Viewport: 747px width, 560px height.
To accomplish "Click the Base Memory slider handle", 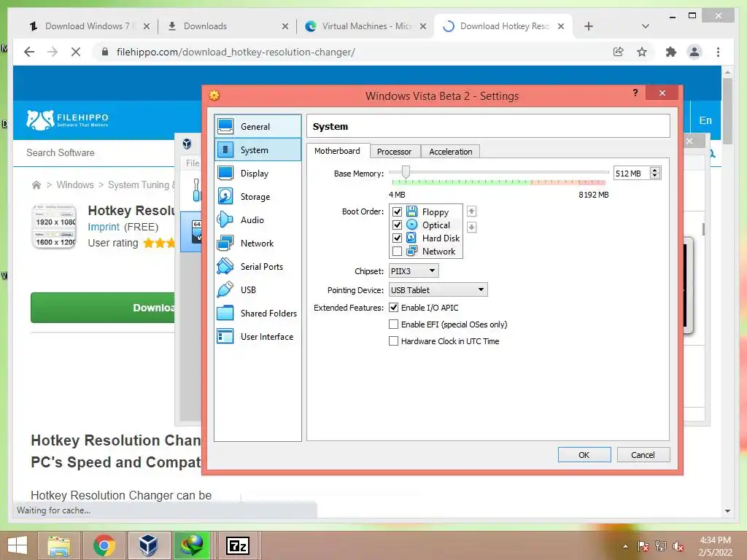I will click(x=406, y=172).
